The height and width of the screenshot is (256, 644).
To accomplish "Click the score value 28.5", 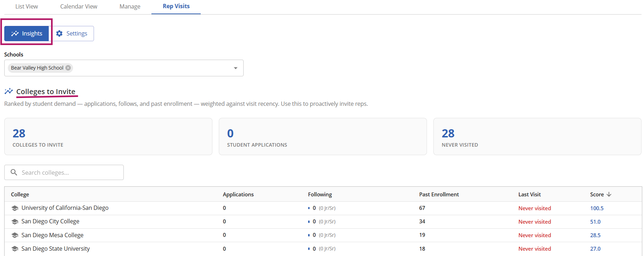I will pos(595,235).
